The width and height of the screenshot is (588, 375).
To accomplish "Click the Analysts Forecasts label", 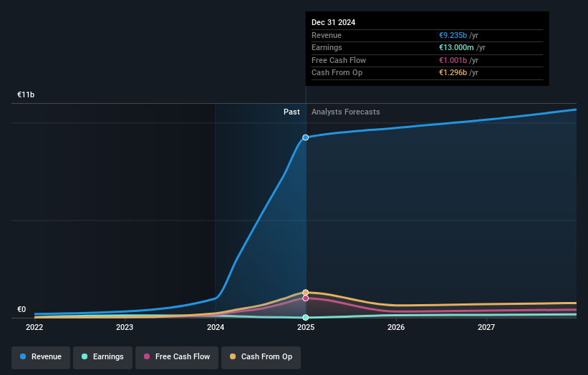I will click(x=346, y=112).
